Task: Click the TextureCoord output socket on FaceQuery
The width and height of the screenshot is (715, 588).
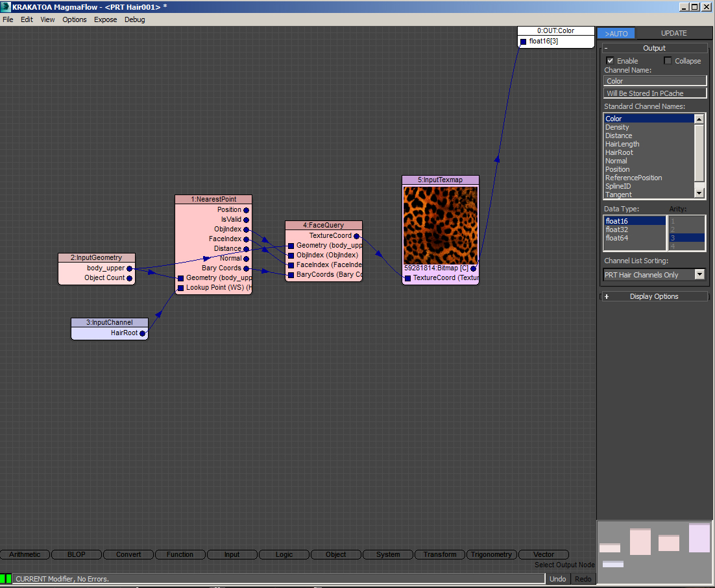Action: click(x=356, y=236)
